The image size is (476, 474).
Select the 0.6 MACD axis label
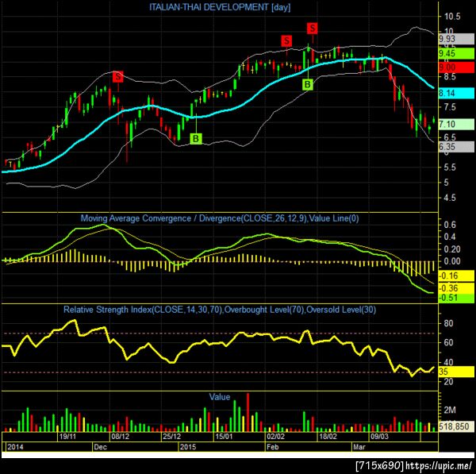(x=450, y=225)
